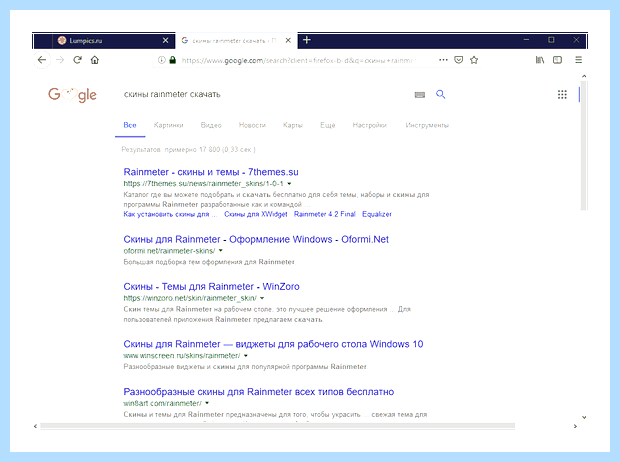Click the horizontal scrollbar left arrow
The height and width of the screenshot is (462, 620).
click(x=36, y=426)
